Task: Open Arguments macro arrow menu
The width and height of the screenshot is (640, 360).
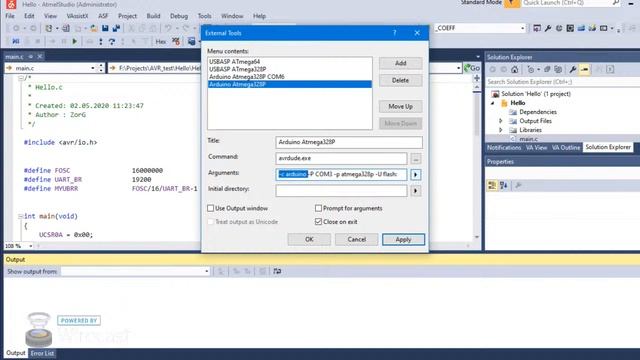Action: (416, 175)
